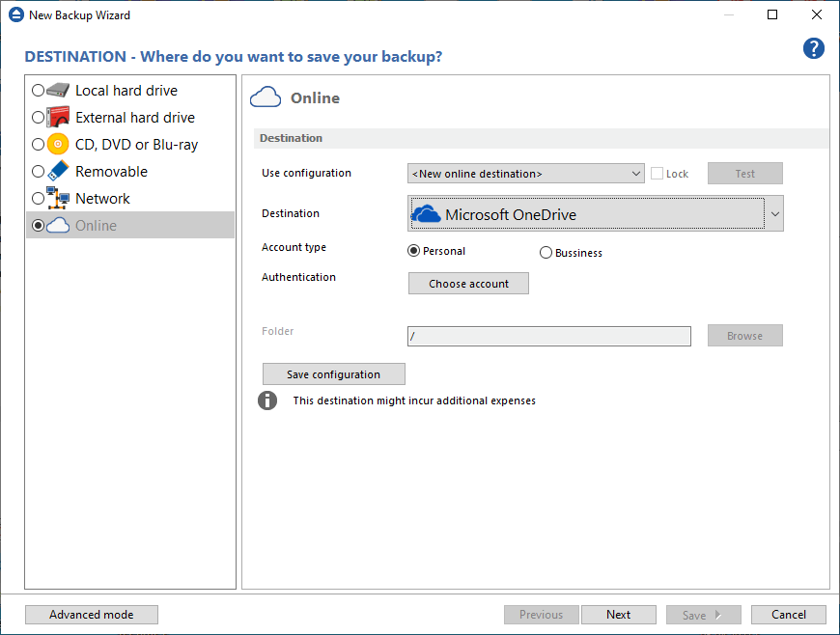Click the 'Use configuration' label
Image resolution: width=840 pixels, height=635 pixels.
[x=306, y=173]
